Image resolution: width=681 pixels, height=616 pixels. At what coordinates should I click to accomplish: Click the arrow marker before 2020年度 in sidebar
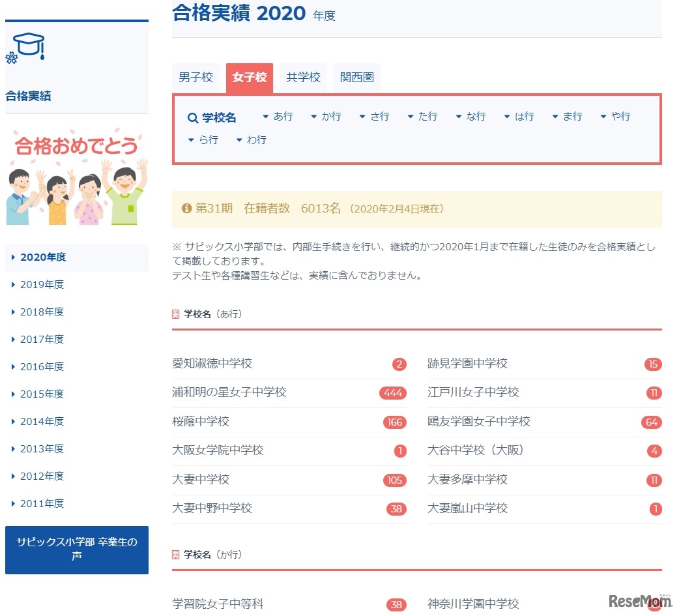coord(14,257)
